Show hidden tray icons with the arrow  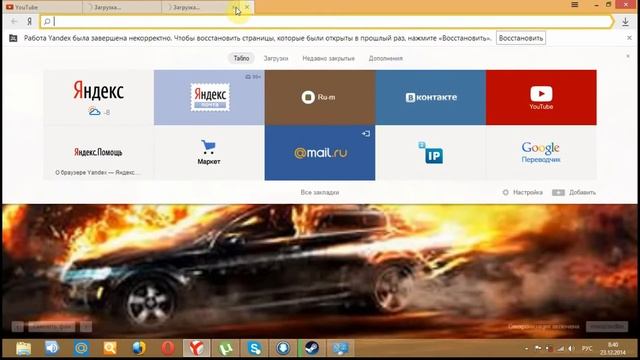tap(527, 349)
